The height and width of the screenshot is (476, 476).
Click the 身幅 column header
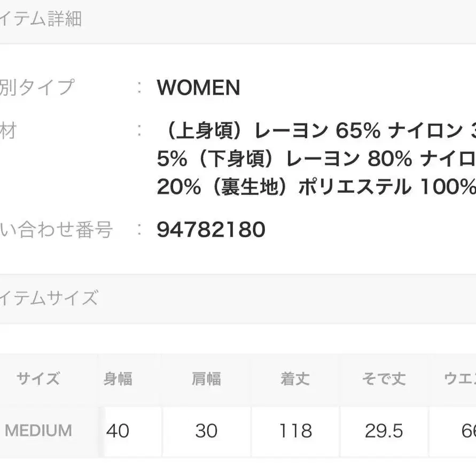tap(118, 379)
